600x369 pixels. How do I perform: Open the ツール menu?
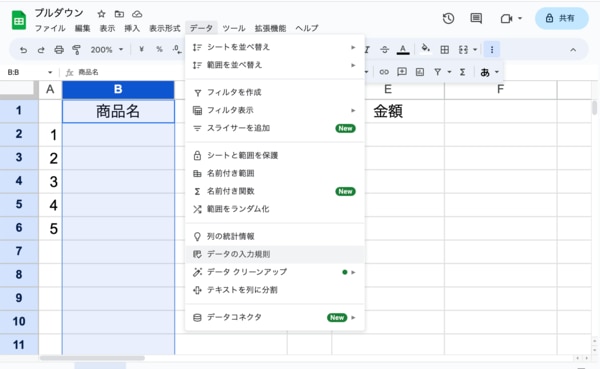tap(233, 28)
